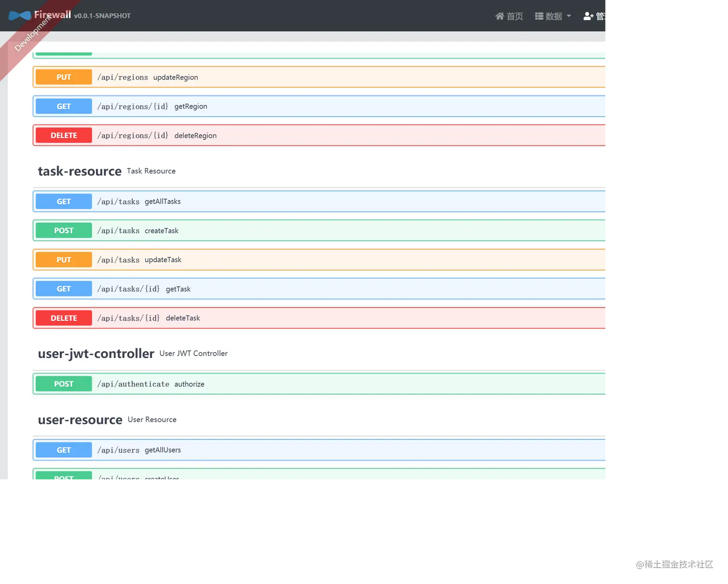Click the v0.0.1-SNAPSHOT version label

coord(102,16)
